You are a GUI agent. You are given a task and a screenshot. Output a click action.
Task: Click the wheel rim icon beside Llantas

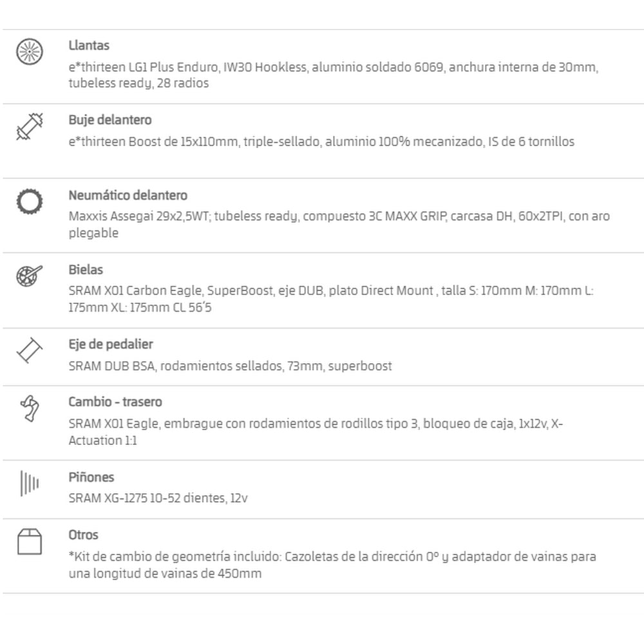pos(30,52)
